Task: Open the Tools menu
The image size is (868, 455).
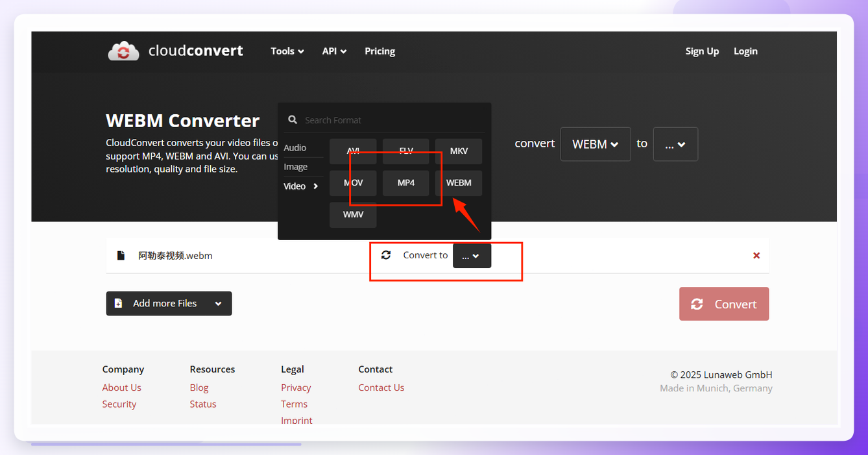Action: coord(287,51)
